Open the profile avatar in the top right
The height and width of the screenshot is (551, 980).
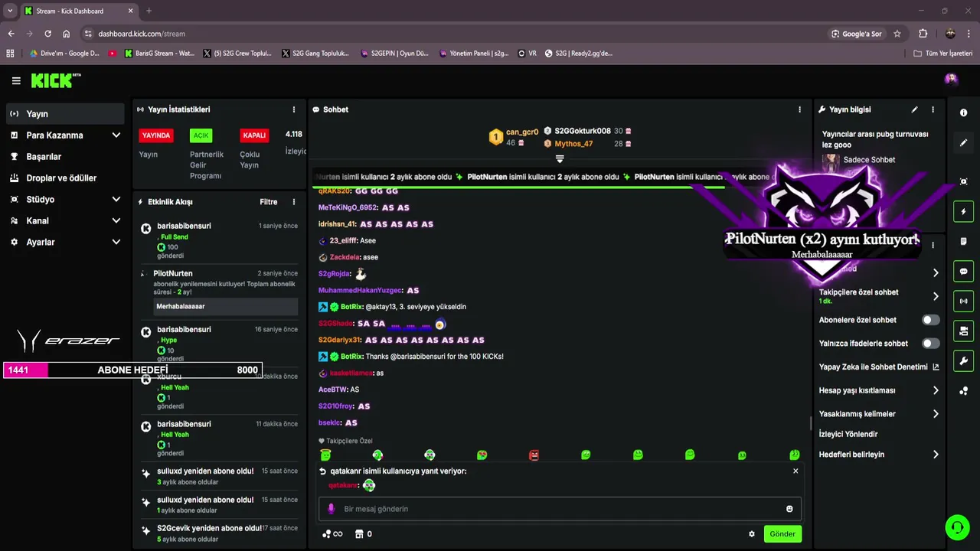(x=951, y=79)
